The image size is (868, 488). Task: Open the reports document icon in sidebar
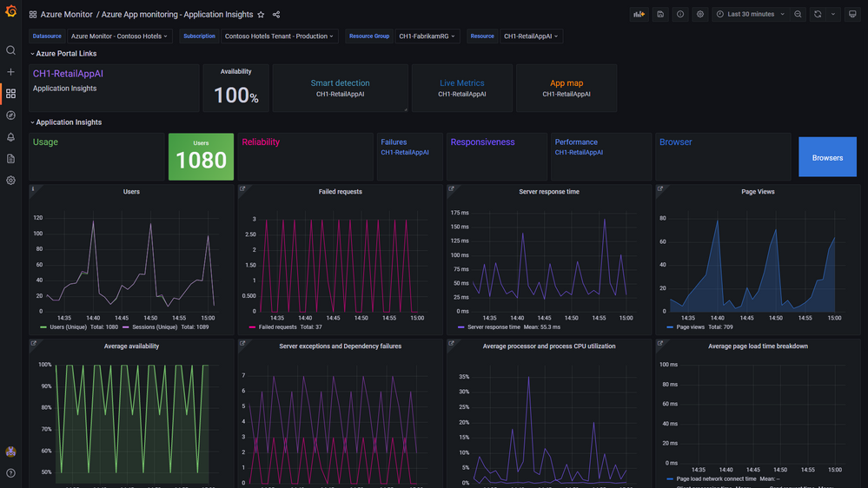click(10, 159)
